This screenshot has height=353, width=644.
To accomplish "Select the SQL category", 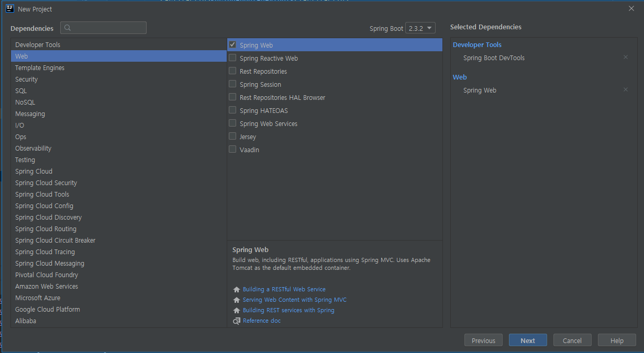I will pos(118,90).
